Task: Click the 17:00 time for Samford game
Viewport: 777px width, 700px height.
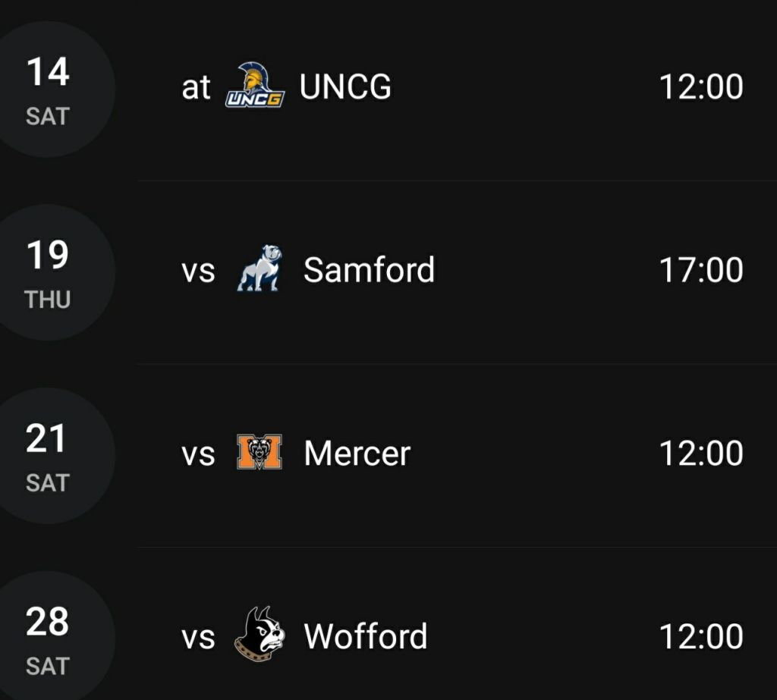Action: pyautogui.click(x=700, y=270)
